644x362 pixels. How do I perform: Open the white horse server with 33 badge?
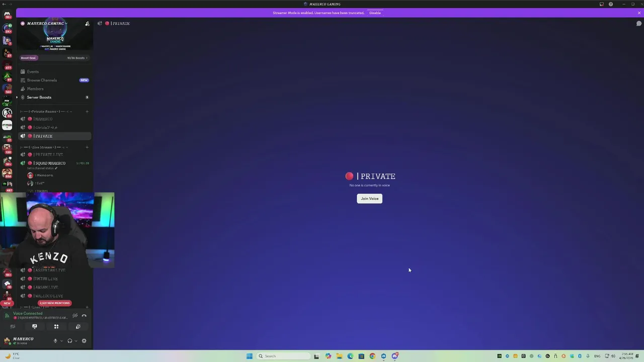point(7,113)
